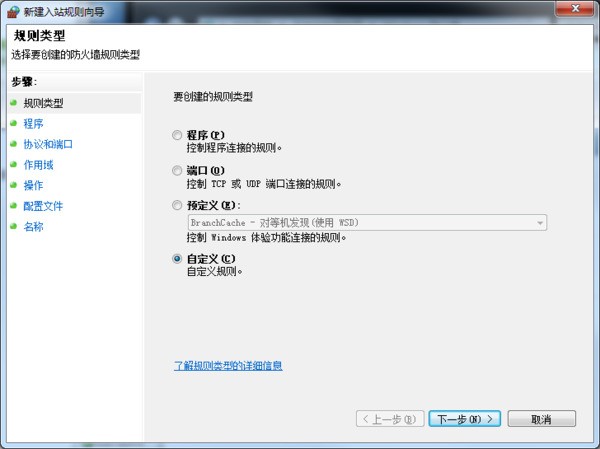Image resolution: width=600 pixels, height=449 pixels.
Task: Click the 要创建的规则类型 heading
Action: click(213, 97)
